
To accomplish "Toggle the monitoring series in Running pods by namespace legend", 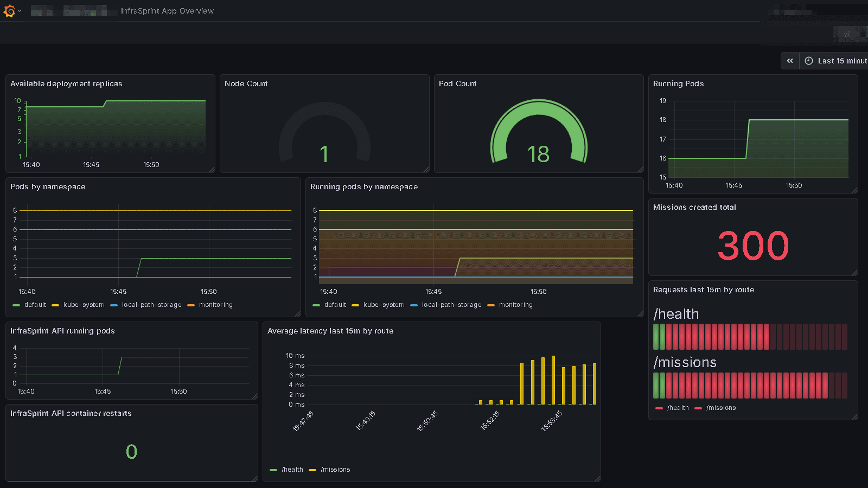I will click(x=516, y=305).
